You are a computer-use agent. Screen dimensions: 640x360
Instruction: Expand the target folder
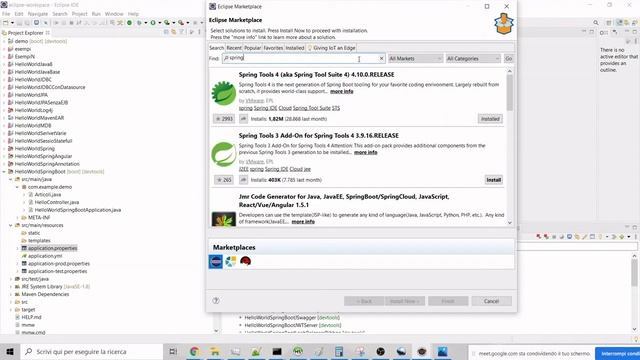[x=11, y=310]
